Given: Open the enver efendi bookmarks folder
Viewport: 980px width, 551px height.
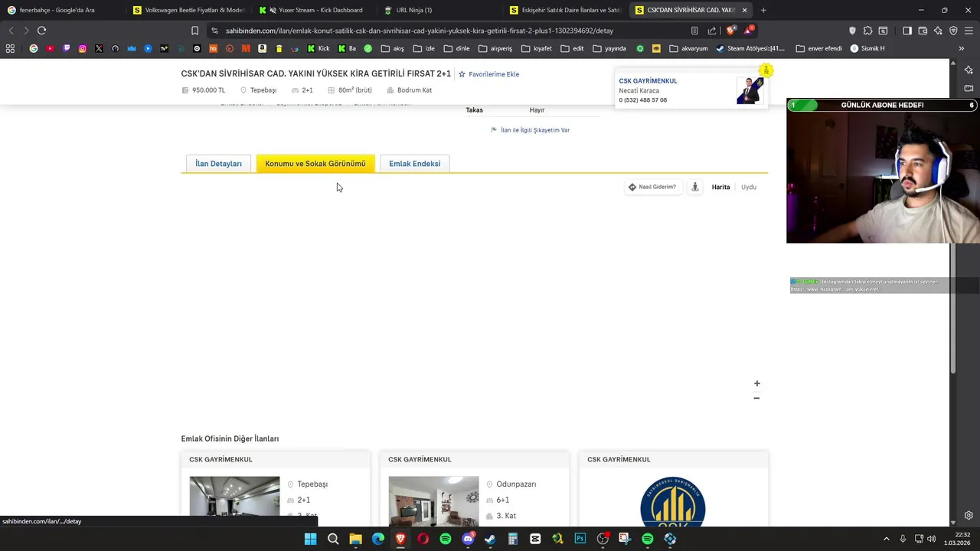Looking at the screenshot, I should (x=818, y=48).
